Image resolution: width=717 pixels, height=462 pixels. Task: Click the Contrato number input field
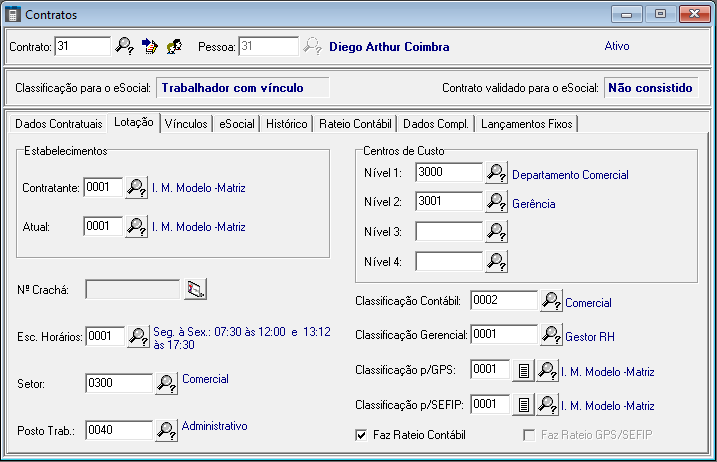(x=82, y=46)
